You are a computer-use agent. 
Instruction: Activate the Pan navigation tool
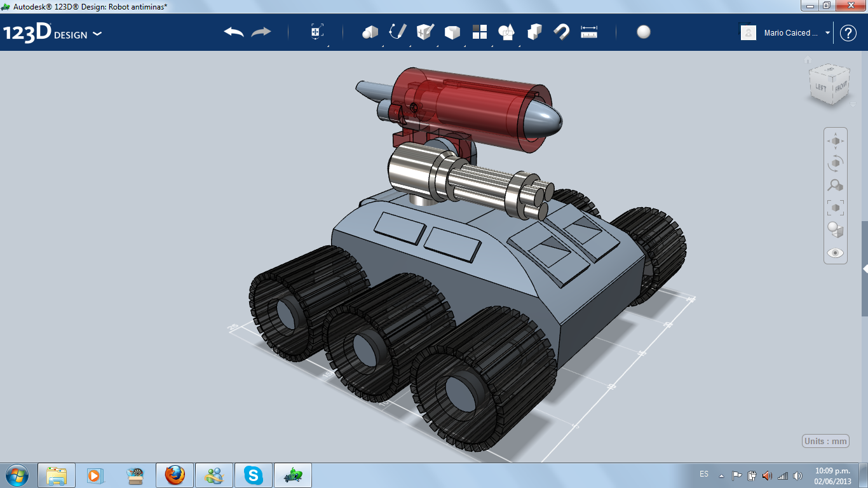coord(836,141)
